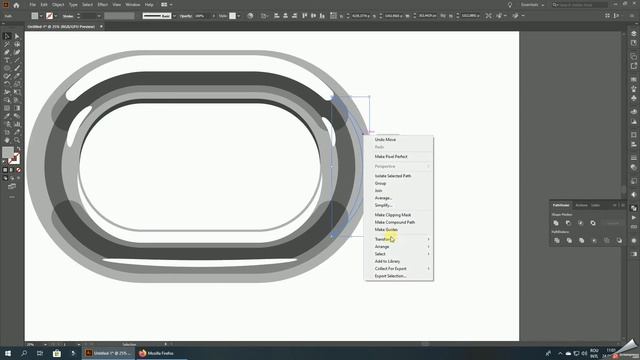Viewport: 640px width, 360px height.
Task: Select the Scale tool
Action: click(17, 84)
